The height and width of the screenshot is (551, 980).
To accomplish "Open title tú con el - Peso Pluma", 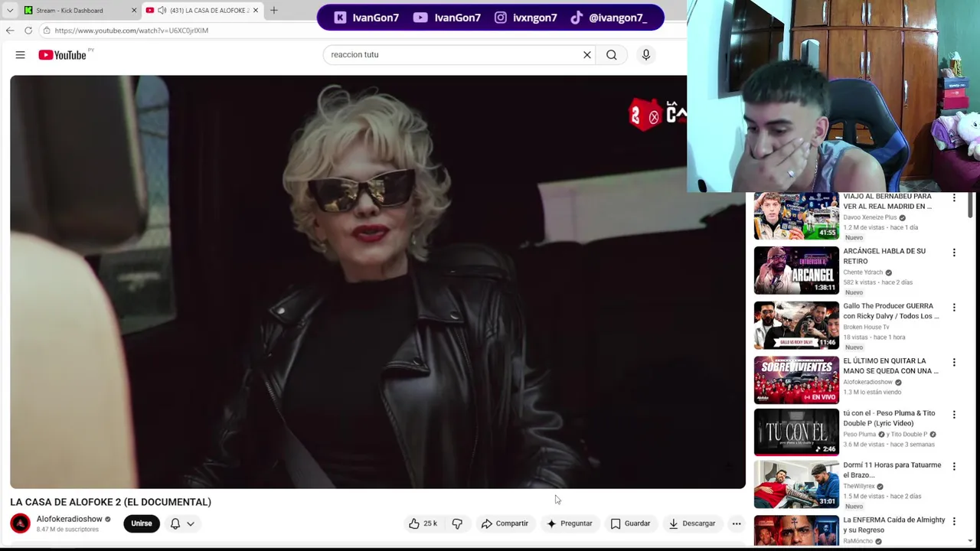I will 889,418.
